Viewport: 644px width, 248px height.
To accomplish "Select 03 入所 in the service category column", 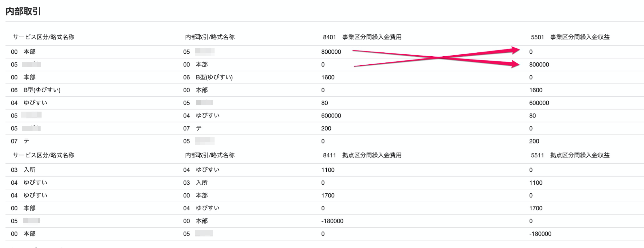I will coord(23,170).
